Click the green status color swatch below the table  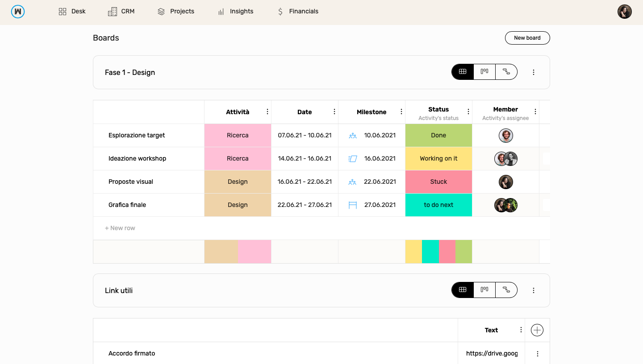[463, 251]
